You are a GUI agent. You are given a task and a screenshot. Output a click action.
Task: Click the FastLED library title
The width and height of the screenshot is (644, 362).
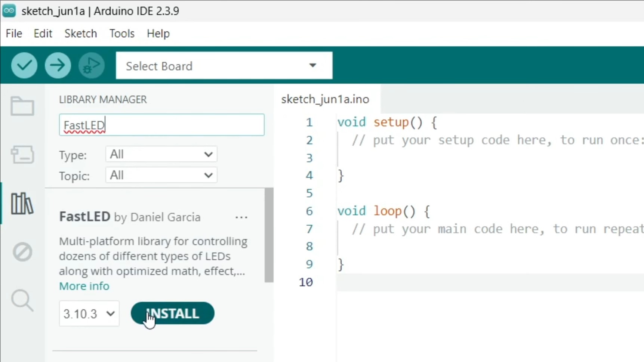point(85,217)
